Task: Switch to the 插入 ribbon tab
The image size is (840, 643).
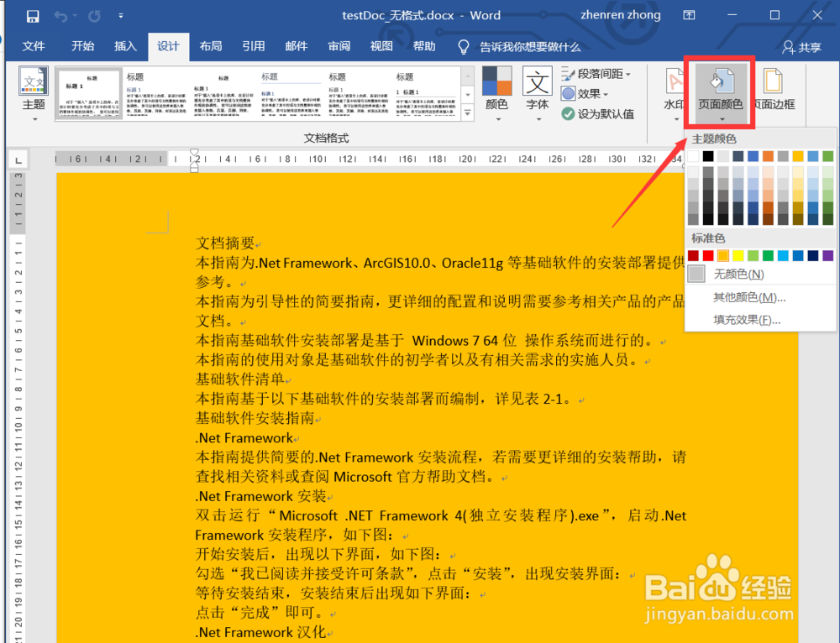Action: (125, 46)
